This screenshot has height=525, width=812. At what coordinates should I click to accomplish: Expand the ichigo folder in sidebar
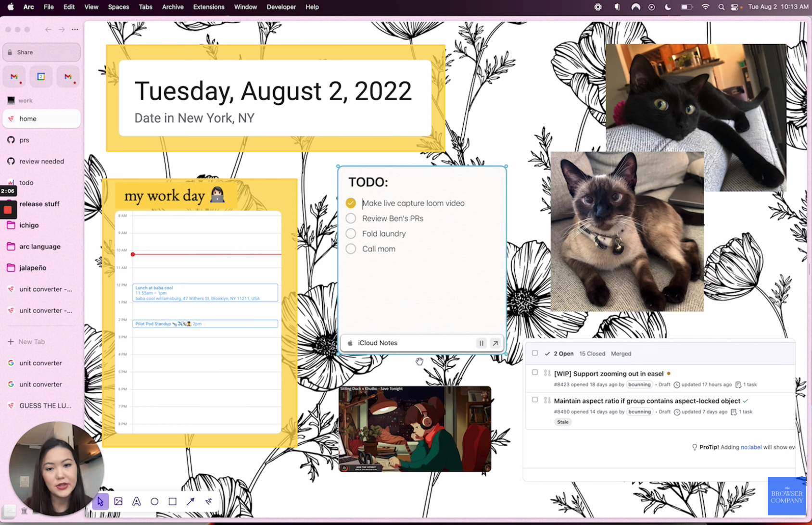point(29,225)
